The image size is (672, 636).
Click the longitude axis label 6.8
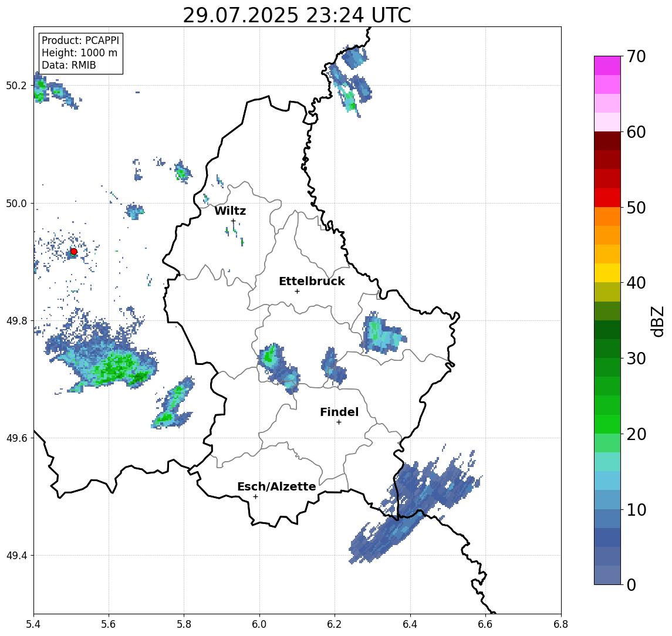coord(560,624)
